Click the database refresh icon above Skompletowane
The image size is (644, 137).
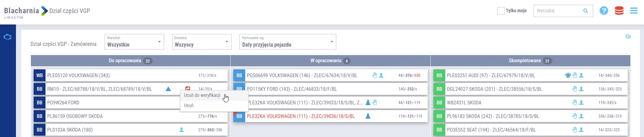click(x=628, y=36)
